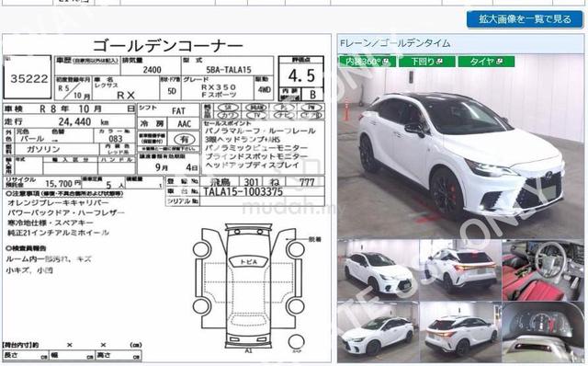Click the トピA mark on car diagram
The width and height of the screenshot is (588, 366).
[x=249, y=262]
